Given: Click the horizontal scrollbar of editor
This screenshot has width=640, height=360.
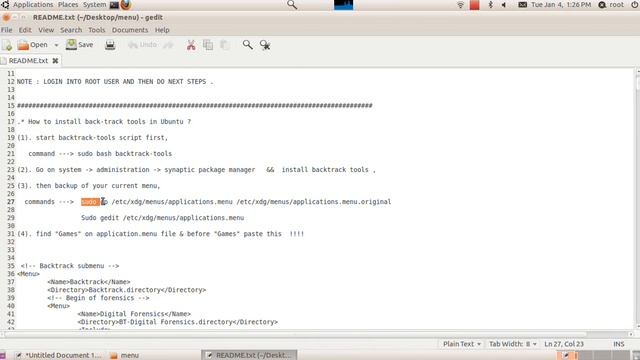Looking at the screenshot, I should pos(316,334).
